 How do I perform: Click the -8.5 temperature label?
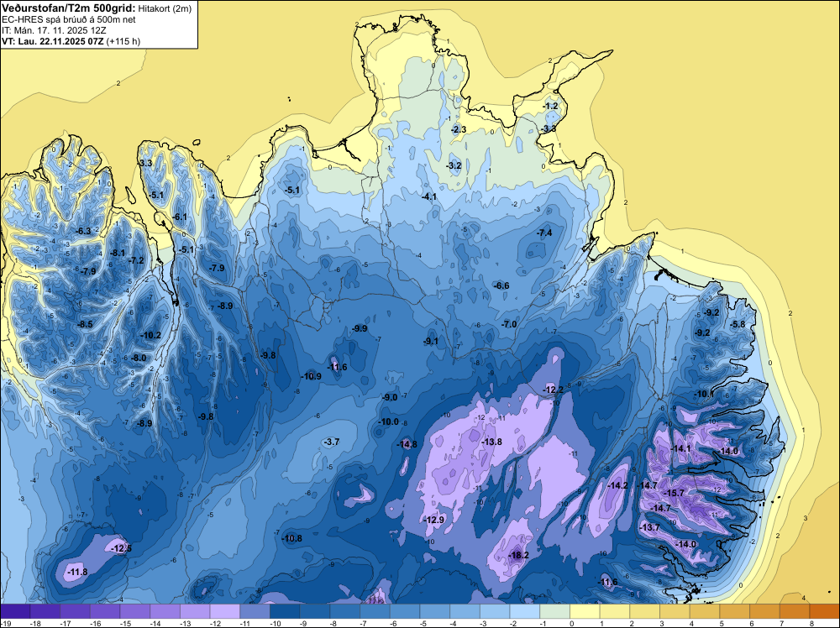coord(85,324)
